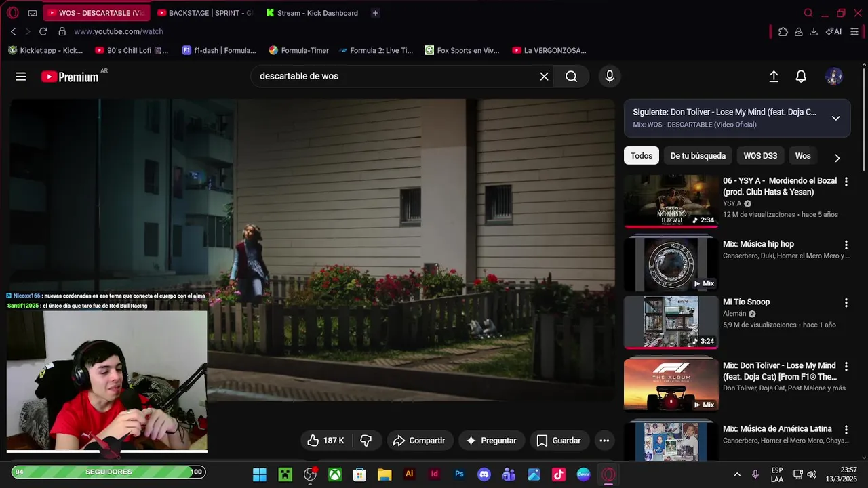
Task: Open Opera AI assistant icon
Action: click(833, 31)
